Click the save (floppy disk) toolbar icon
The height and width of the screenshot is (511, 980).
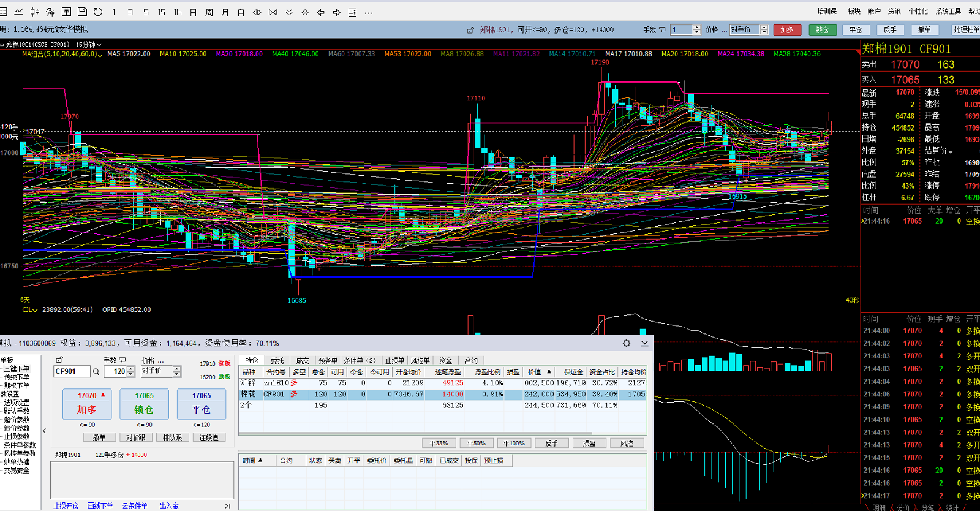tap(82, 12)
